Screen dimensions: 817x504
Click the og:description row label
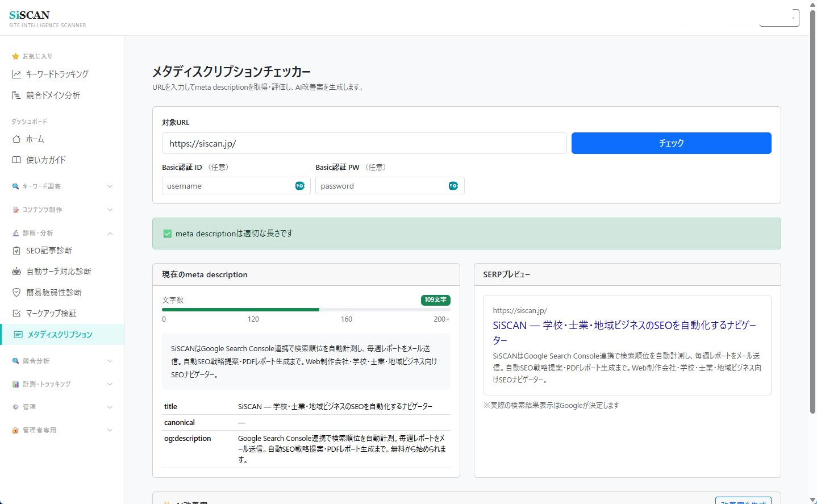tap(187, 439)
